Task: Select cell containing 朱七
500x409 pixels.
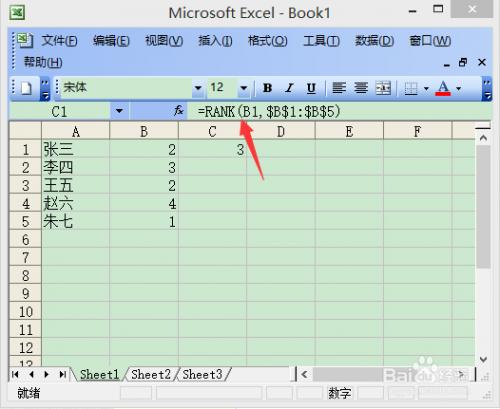Action: tap(76, 221)
